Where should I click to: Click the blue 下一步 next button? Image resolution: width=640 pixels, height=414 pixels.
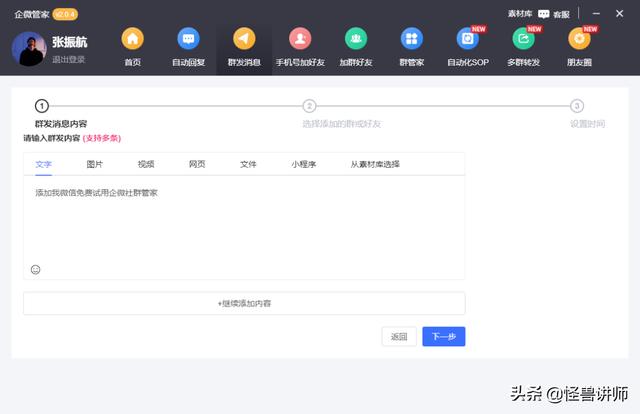[444, 336]
